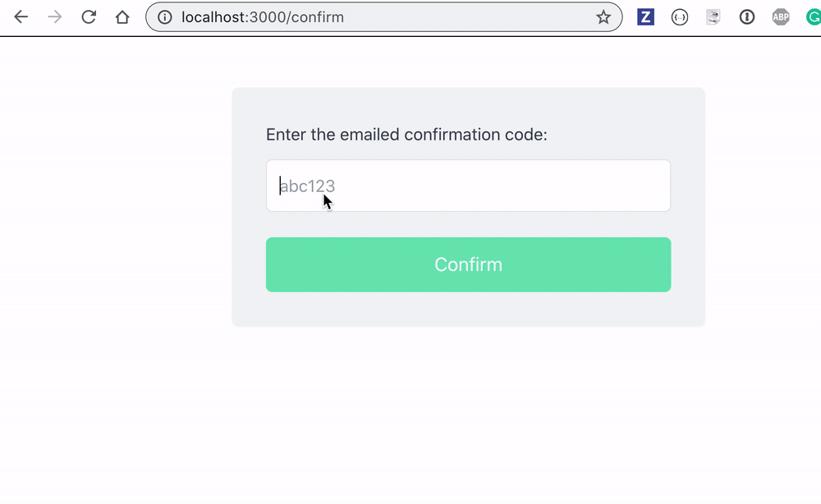Open the Grammarly extension
This screenshot has height=504, width=821.
pyautogui.click(x=813, y=17)
